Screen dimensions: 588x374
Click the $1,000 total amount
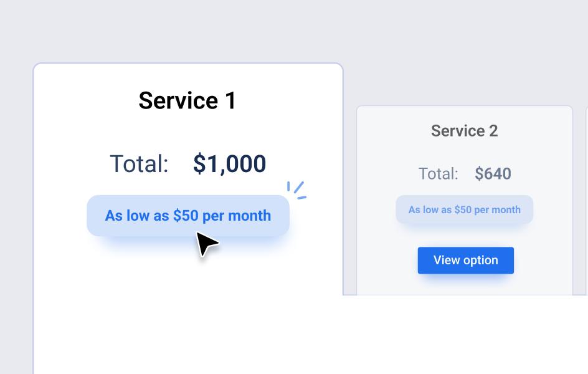tap(229, 164)
